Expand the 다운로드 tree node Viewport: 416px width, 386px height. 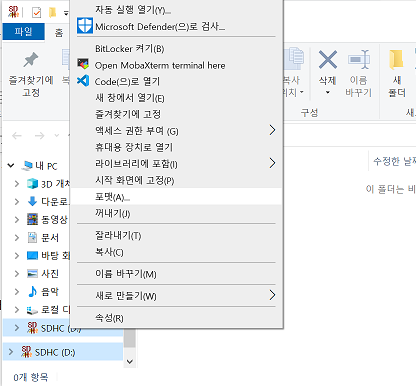point(17,201)
